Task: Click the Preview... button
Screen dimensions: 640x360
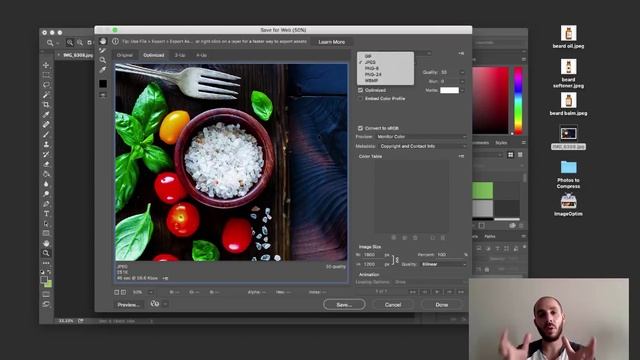Action: (129, 304)
